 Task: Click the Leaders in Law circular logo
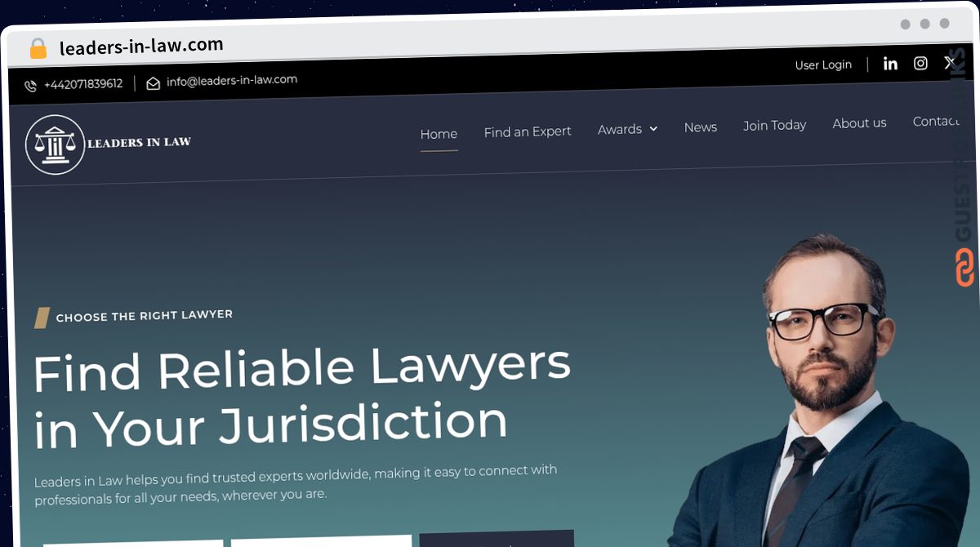55,145
